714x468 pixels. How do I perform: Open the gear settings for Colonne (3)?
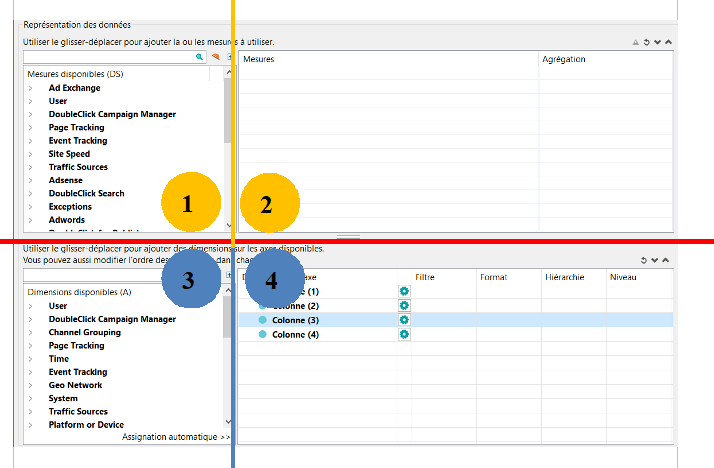404,320
